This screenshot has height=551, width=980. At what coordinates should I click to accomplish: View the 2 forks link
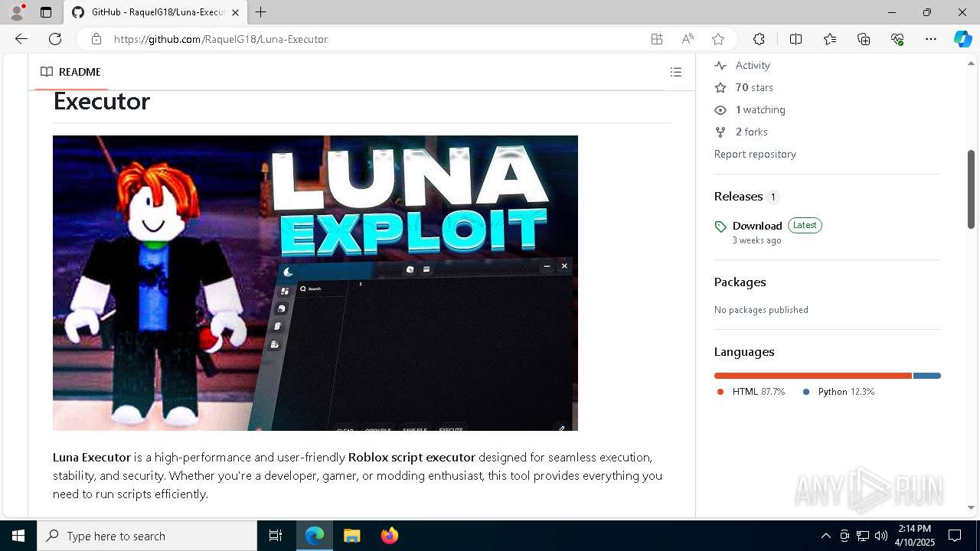tap(752, 132)
